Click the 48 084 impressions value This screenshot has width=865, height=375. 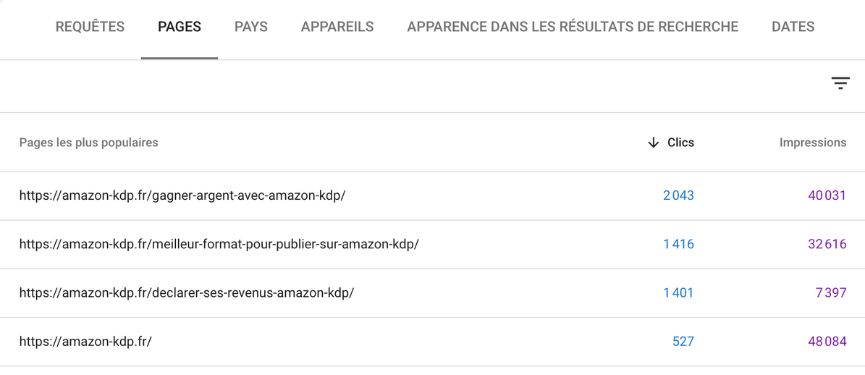(x=827, y=341)
